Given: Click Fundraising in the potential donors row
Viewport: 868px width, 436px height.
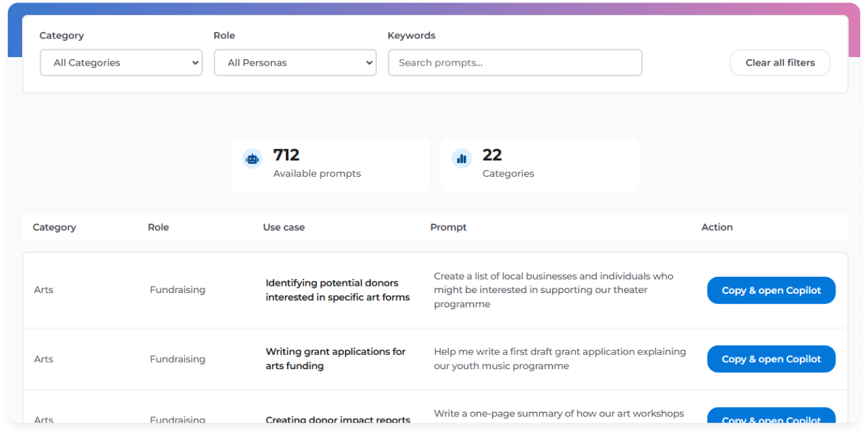Looking at the screenshot, I should click(x=177, y=290).
